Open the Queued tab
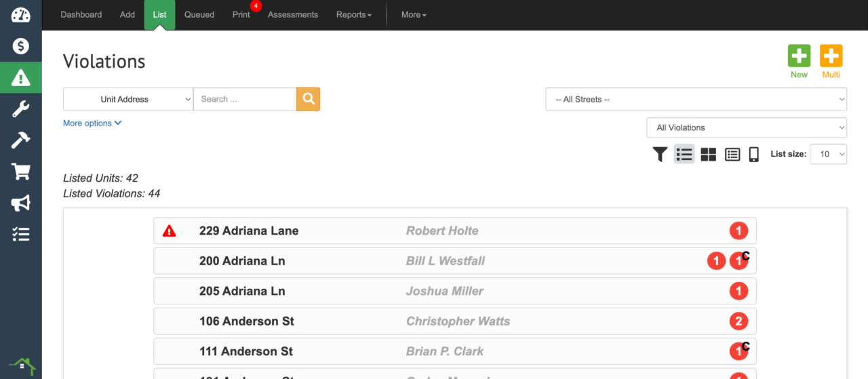The width and height of the screenshot is (868, 379). [x=199, y=15]
